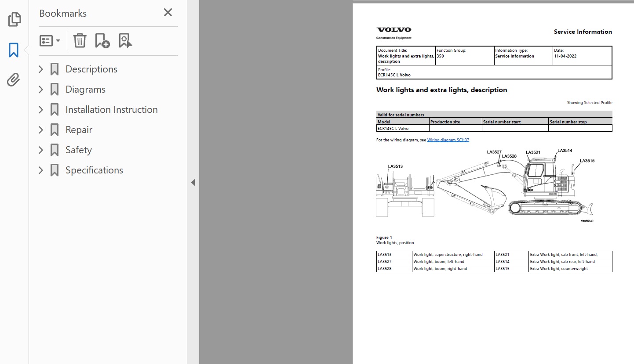Click the Installation Instruction bookmark label
Viewport: 634px width, 364px height.
pos(111,110)
